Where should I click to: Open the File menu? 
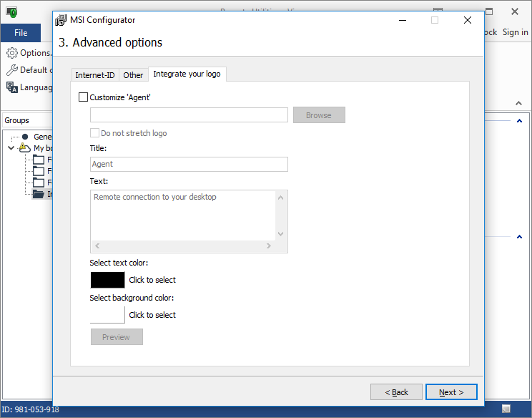tap(21, 33)
